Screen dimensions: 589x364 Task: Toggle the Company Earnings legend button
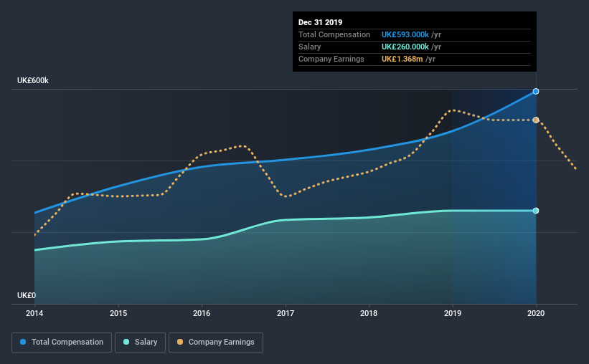pyautogui.click(x=216, y=343)
